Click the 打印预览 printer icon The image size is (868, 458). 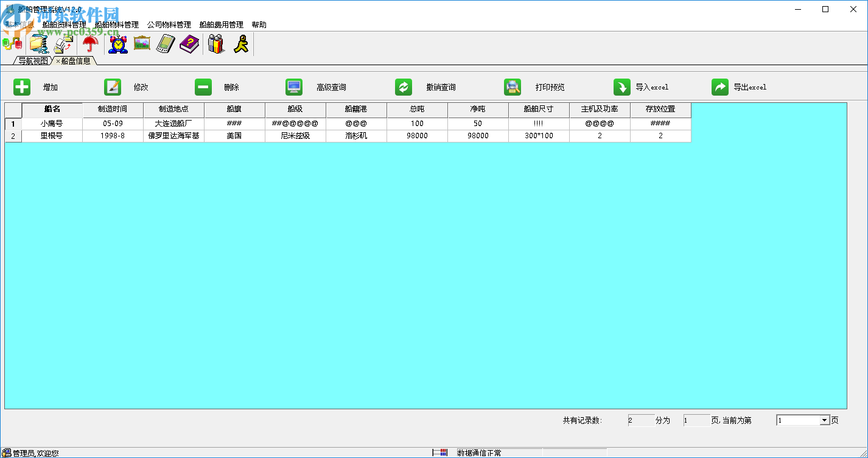pyautogui.click(x=513, y=87)
